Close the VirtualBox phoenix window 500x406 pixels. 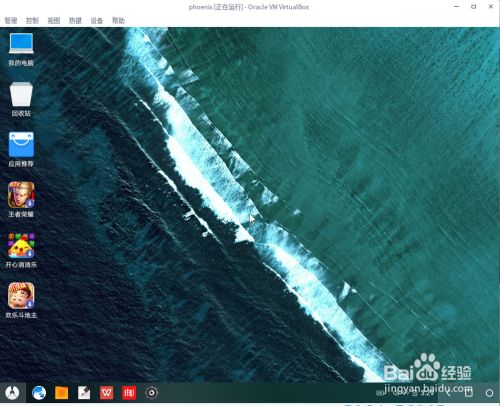[491, 7]
